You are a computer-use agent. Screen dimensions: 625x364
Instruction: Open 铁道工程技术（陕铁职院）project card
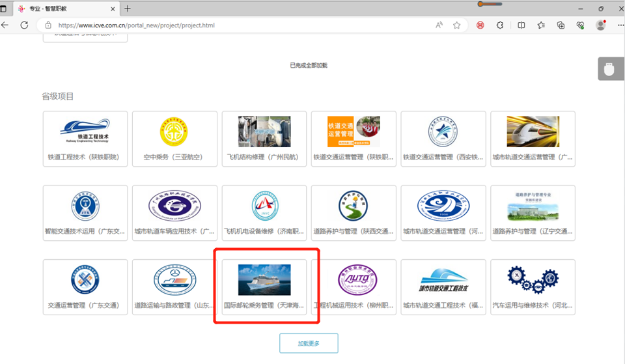pos(85,139)
